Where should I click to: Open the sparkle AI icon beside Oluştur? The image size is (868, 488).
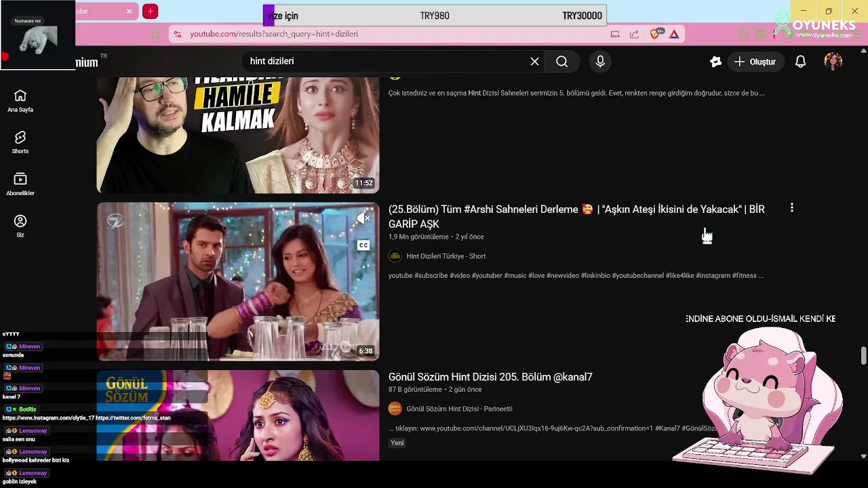[715, 62]
